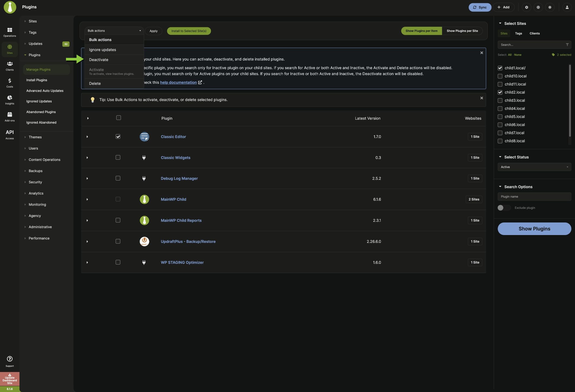Open the Operations sidebar icon
Image resolution: width=575 pixels, height=392 pixels.
[9, 32]
